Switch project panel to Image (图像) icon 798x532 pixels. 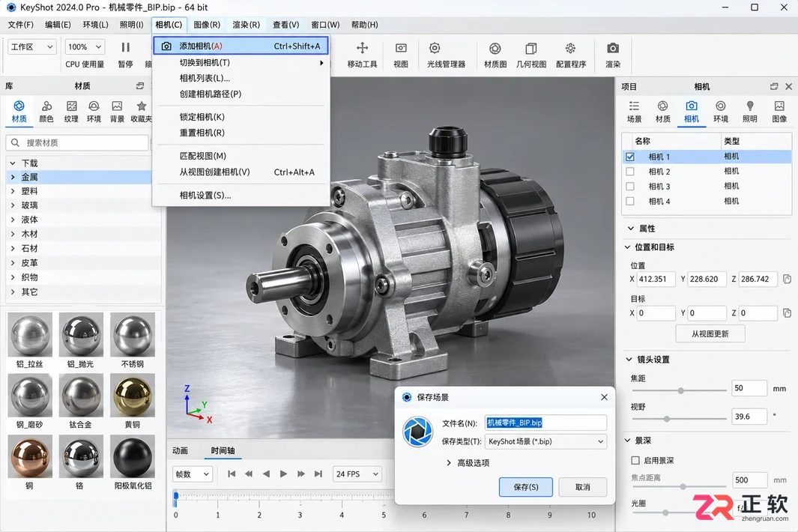click(x=779, y=106)
